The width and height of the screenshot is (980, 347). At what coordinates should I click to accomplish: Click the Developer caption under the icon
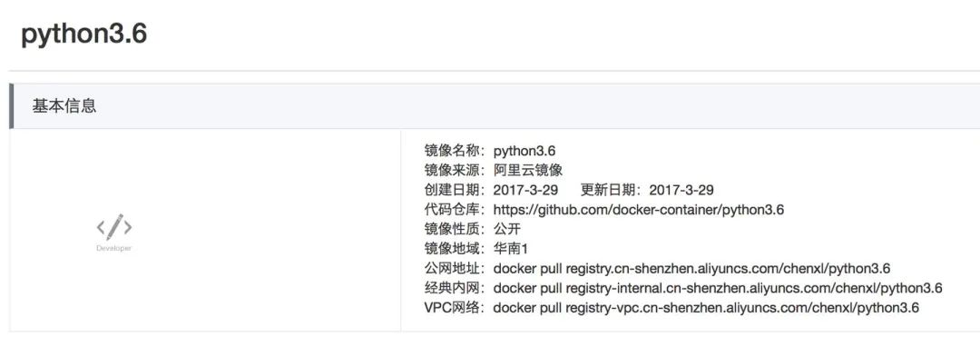(x=113, y=248)
